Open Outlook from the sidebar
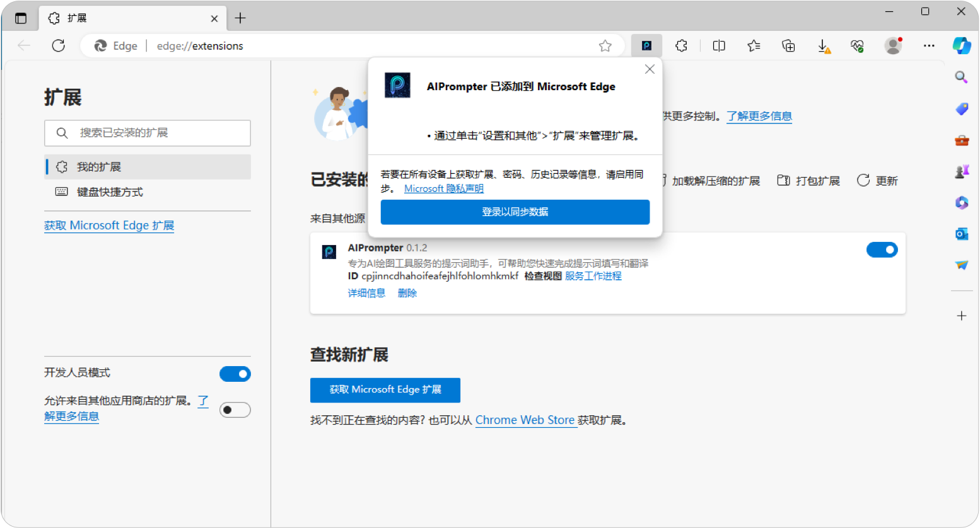980x528 pixels. pos(961,234)
